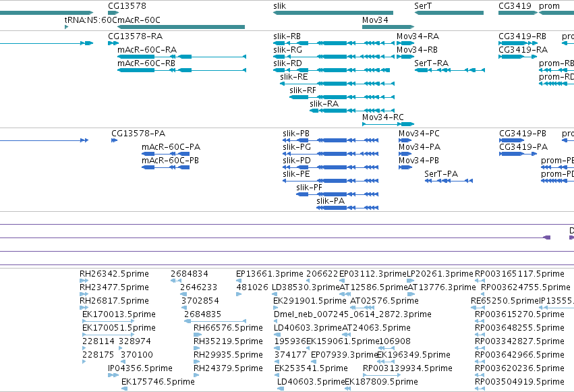Viewport: 574px width, 392px height.
Task: Click protein slik-PE
Action: 331,181
